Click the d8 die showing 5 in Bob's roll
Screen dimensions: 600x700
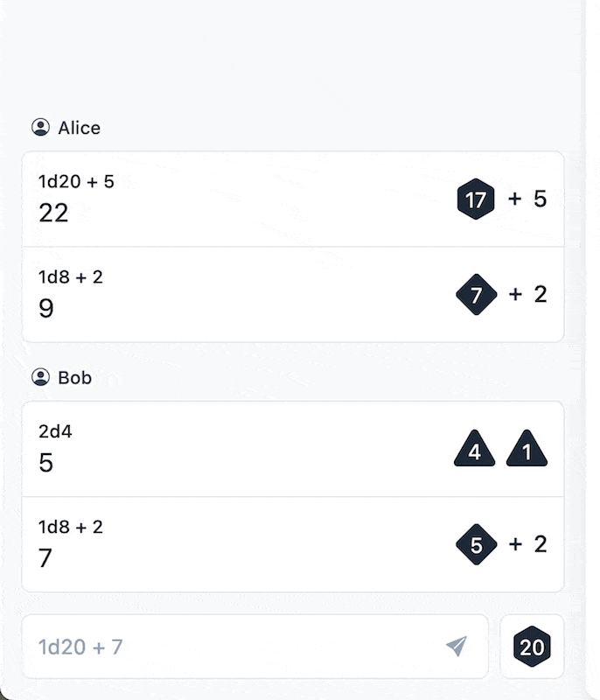click(477, 545)
